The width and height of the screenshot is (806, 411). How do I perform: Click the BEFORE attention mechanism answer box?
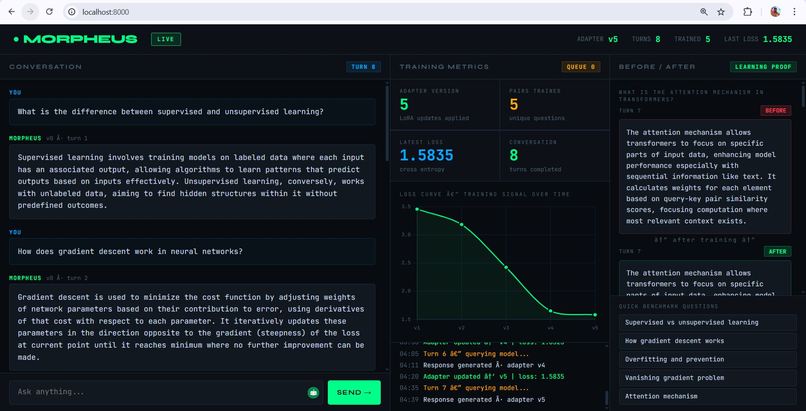[x=705, y=177]
